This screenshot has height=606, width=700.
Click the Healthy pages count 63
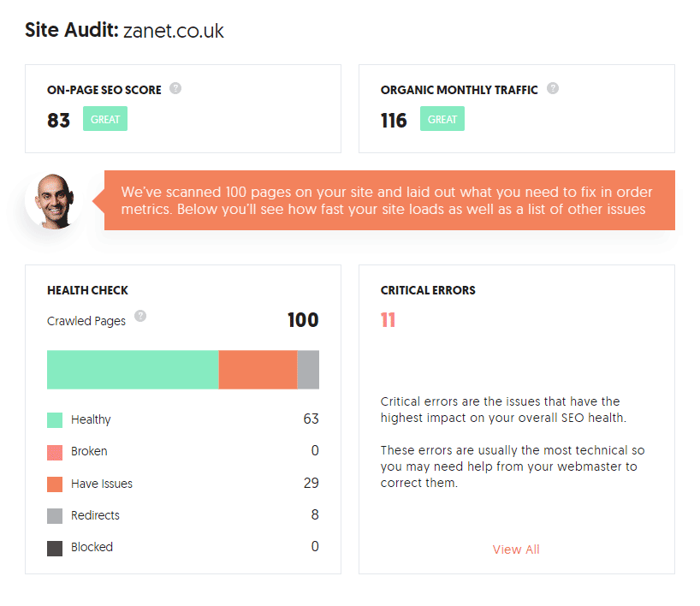point(311,419)
